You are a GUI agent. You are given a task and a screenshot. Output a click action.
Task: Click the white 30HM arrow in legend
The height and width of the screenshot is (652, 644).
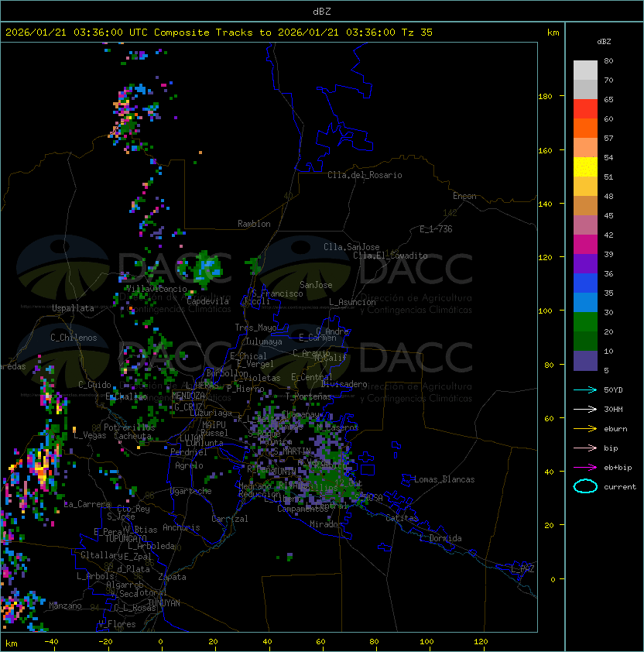585,409
